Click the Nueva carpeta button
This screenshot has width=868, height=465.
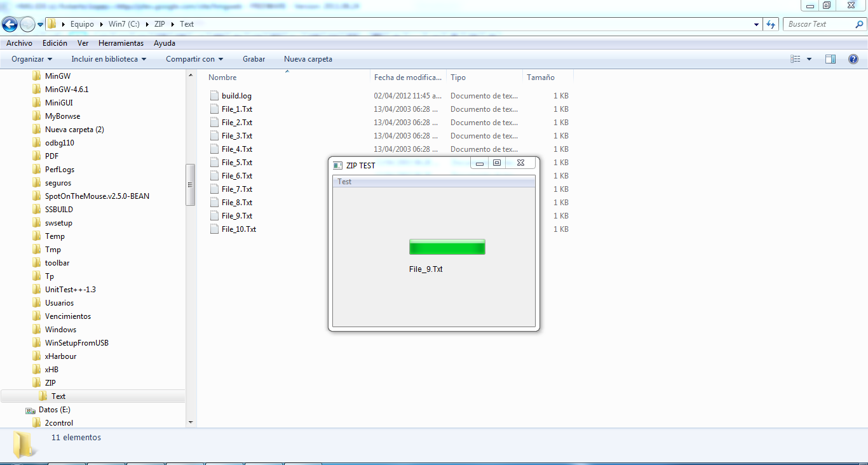click(x=308, y=59)
